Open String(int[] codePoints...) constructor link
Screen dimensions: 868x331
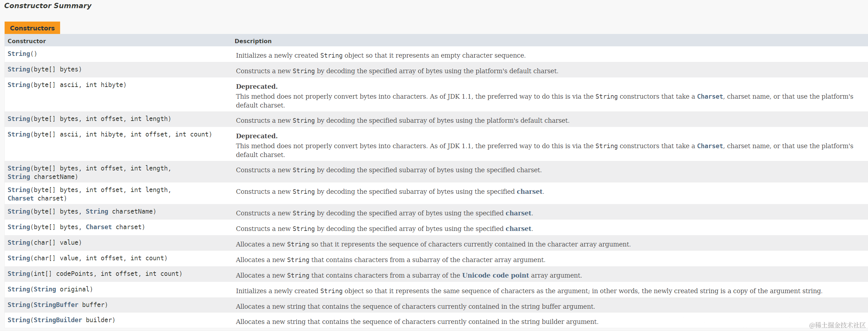pos(19,274)
